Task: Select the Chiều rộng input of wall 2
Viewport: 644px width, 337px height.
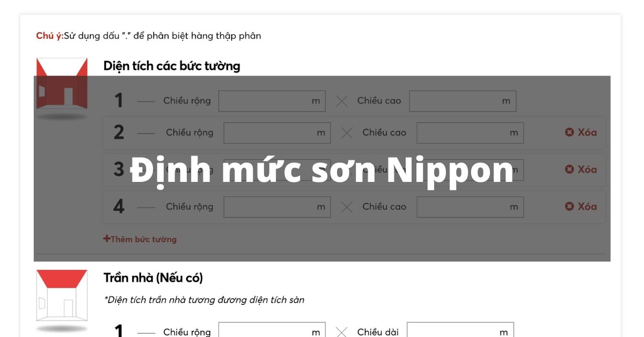Action: [271, 133]
